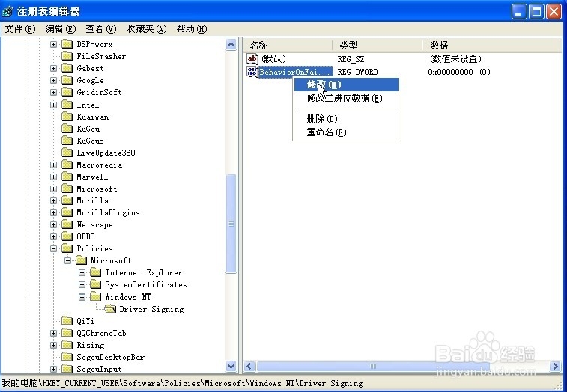
Task: Expand the Macromedia tree node
Action: pyautogui.click(x=53, y=165)
